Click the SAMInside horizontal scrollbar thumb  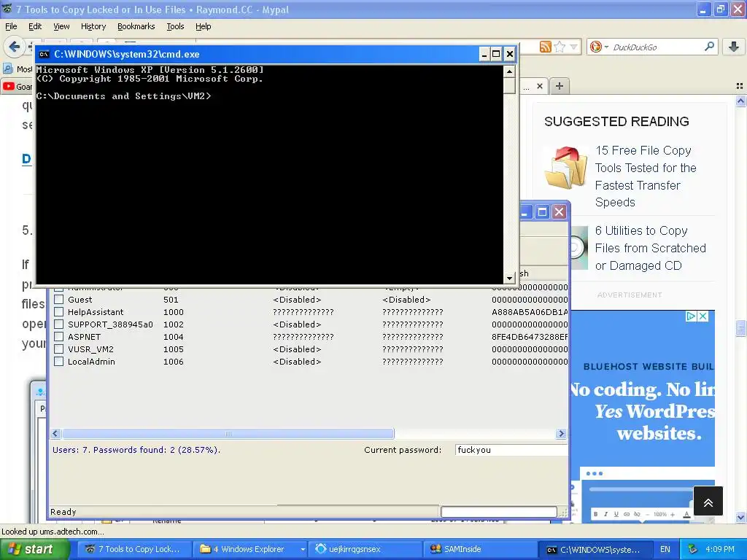(x=228, y=433)
